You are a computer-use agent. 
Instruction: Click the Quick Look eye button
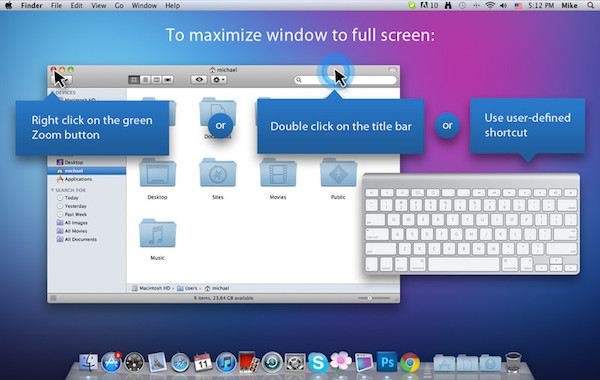pyautogui.click(x=199, y=80)
